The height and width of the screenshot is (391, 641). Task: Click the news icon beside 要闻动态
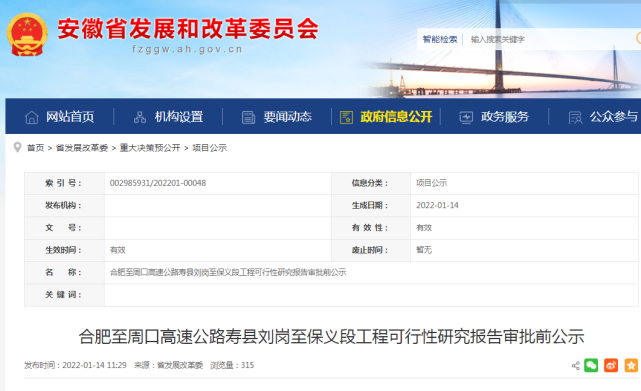(x=248, y=117)
